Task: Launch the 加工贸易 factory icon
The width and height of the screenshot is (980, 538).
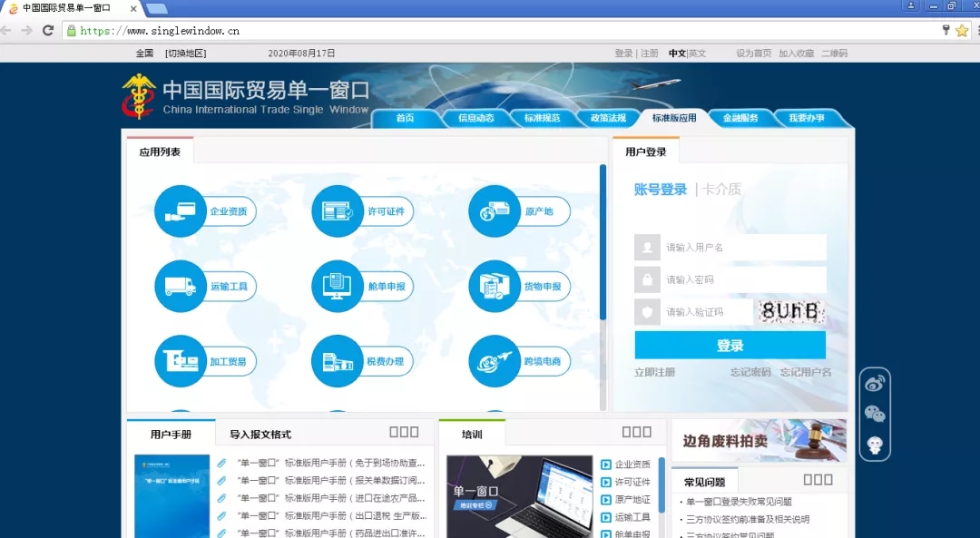Action: click(181, 361)
